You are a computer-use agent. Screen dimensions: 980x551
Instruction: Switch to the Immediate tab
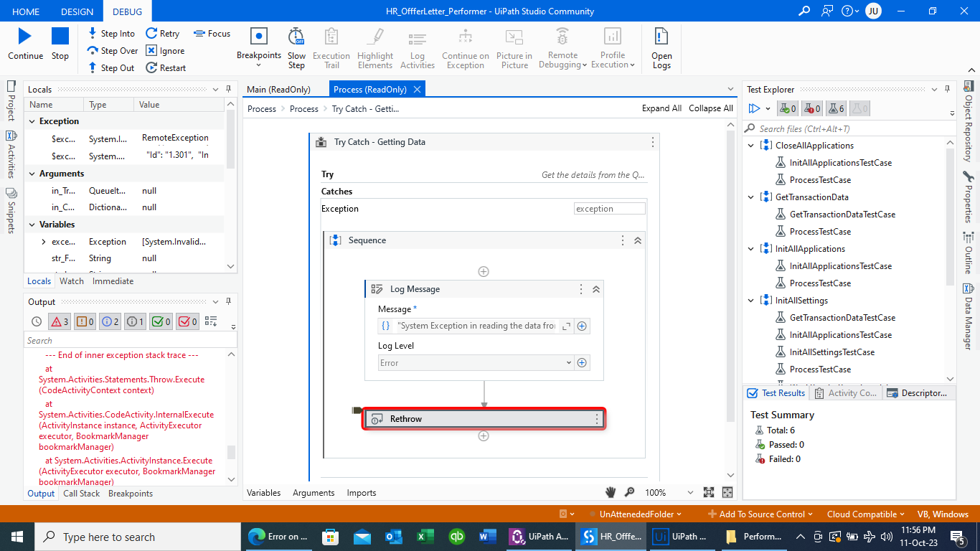pos(113,281)
